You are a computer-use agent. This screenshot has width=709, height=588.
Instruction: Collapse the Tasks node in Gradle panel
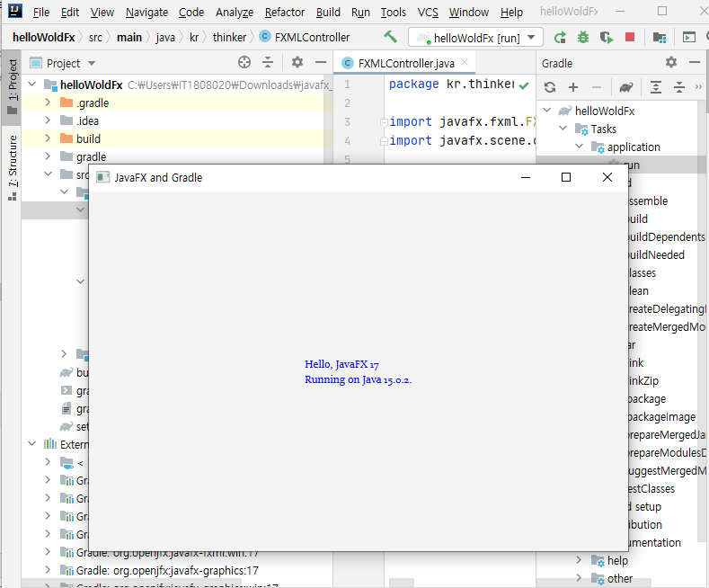563,129
